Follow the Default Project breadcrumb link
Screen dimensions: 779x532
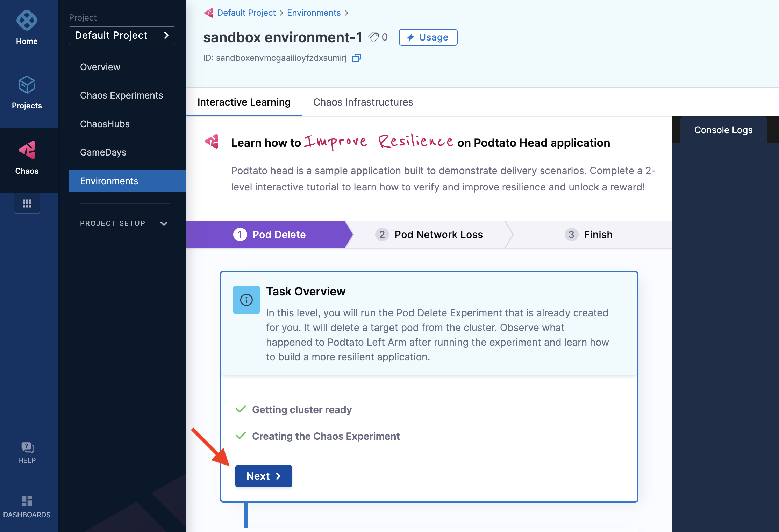point(246,13)
